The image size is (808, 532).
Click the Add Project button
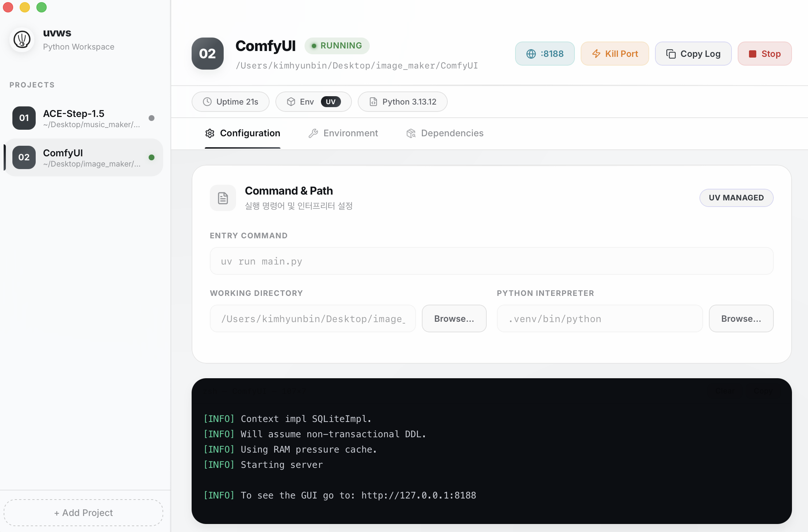point(83,513)
